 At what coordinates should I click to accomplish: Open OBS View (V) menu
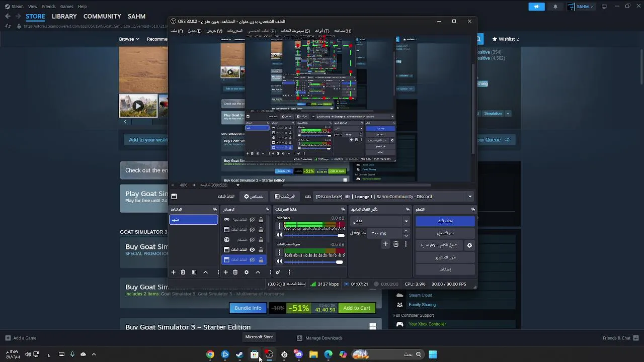pyautogui.click(x=214, y=31)
